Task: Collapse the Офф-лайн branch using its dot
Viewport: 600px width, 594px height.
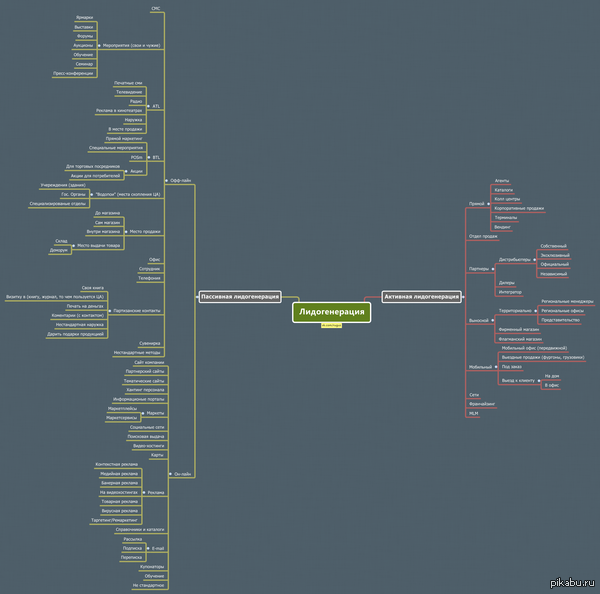Action: tap(167, 181)
